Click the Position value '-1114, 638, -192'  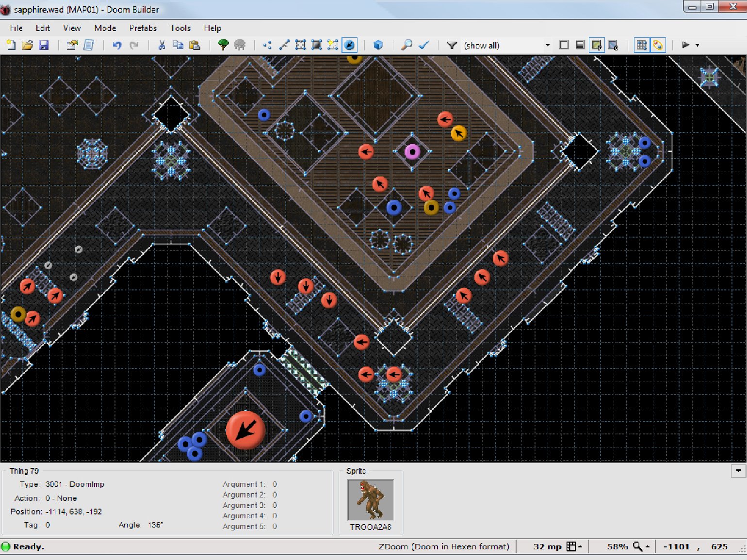(74, 512)
